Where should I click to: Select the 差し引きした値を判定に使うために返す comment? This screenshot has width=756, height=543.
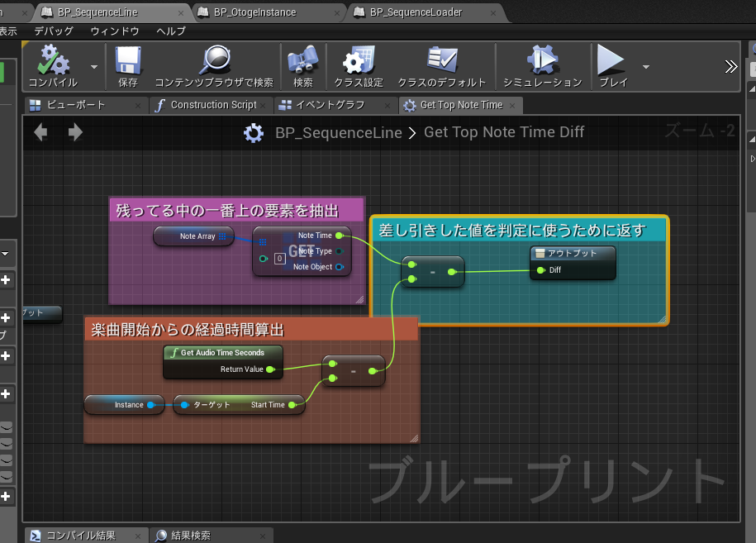click(x=519, y=230)
